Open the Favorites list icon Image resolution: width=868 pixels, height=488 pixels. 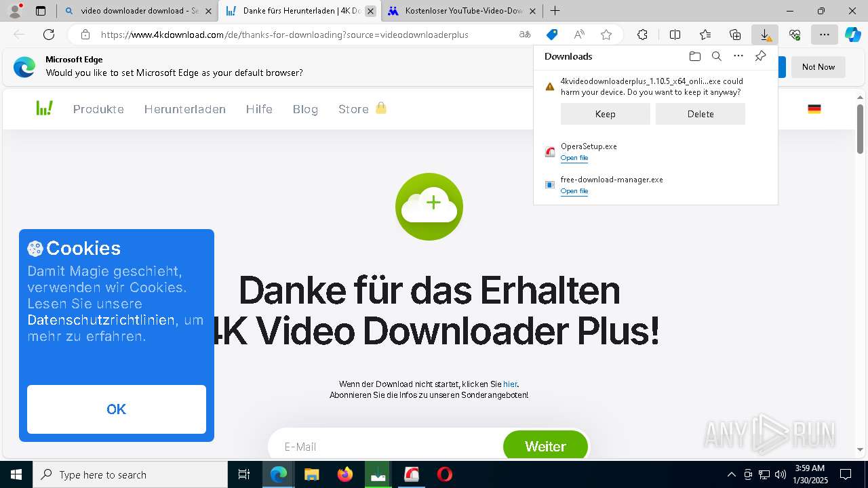pos(705,35)
